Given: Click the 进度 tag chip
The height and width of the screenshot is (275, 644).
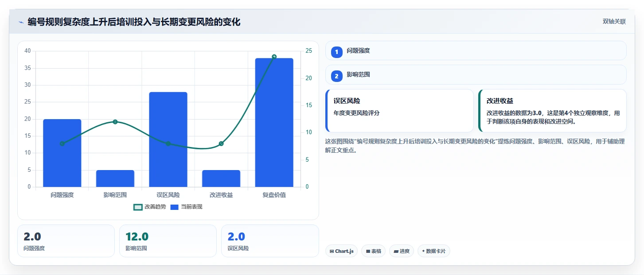Looking at the screenshot, I should (402, 251).
